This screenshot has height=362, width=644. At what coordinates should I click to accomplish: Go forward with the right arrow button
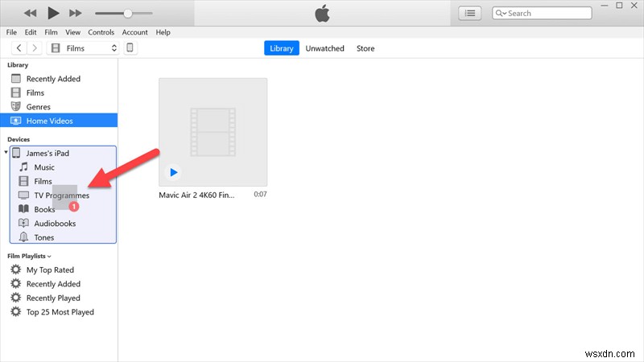pos(35,48)
